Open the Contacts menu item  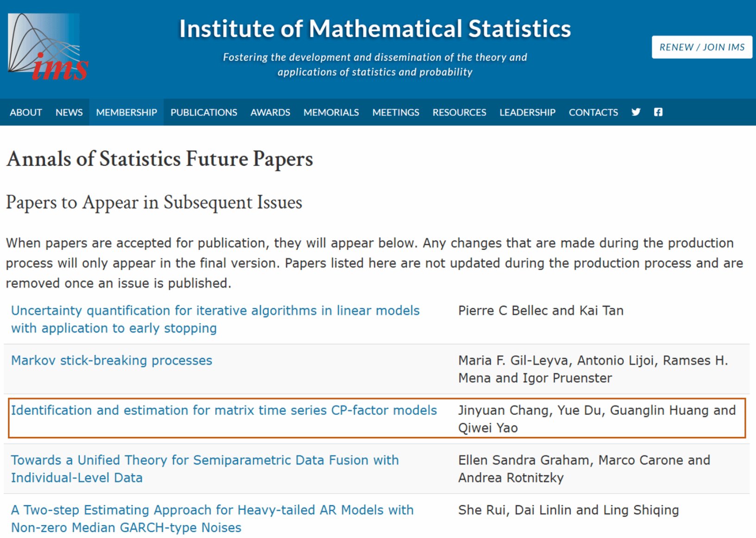point(593,113)
